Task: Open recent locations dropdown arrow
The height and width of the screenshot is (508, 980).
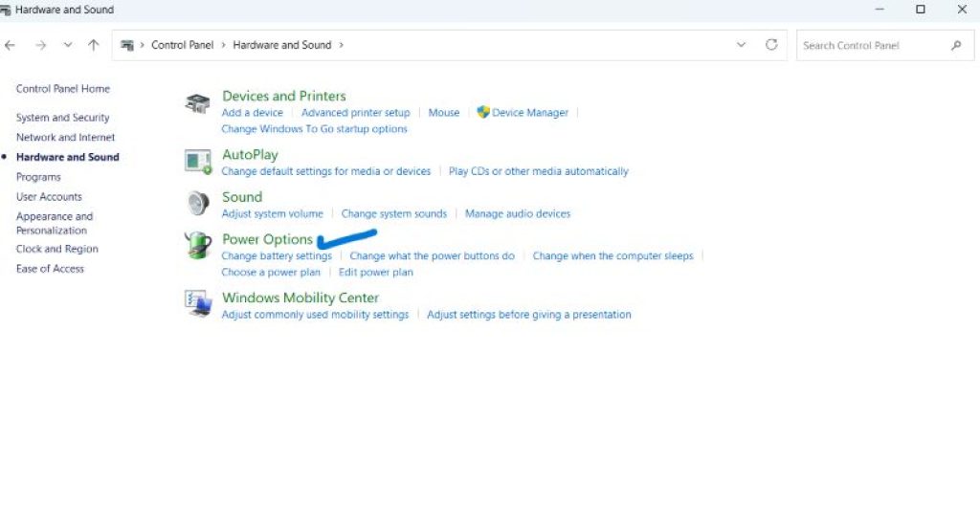Action: [x=68, y=45]
